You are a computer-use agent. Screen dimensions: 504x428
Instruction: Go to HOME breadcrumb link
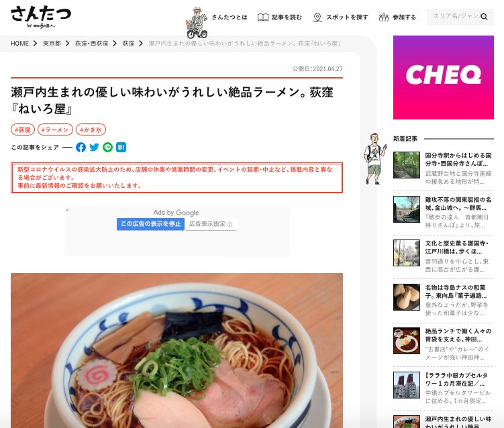(x=19, y=44)
